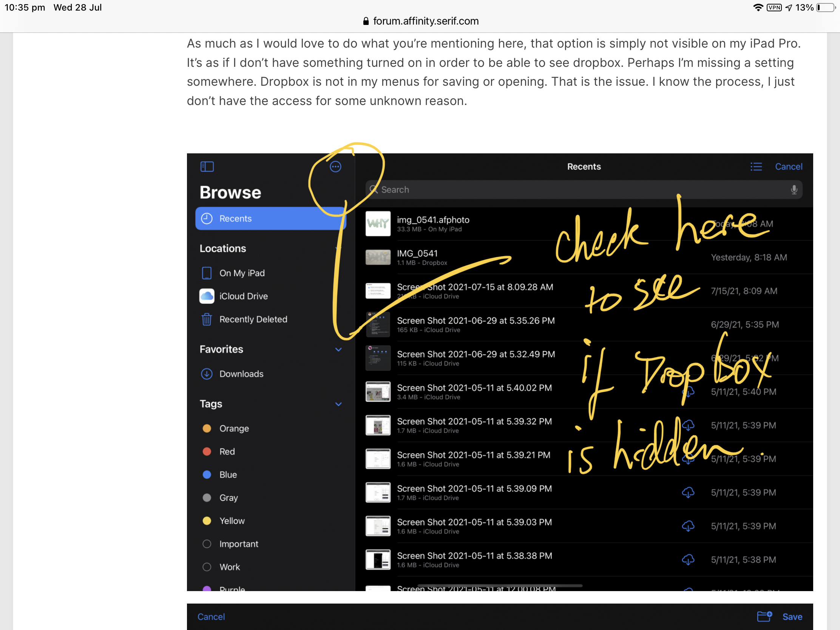Screen dimensions: 840x630
Task: Select the Recents sidebar item
Action: tap(270, 218)
